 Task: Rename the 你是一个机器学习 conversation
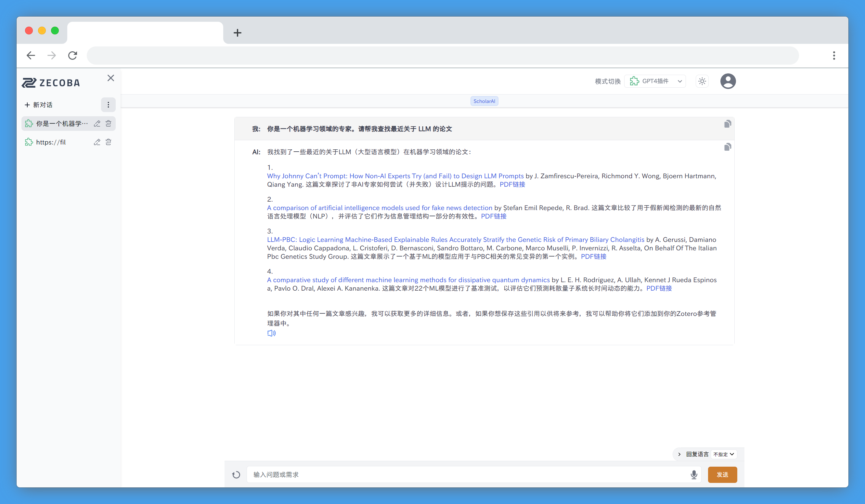tap(97, 123)
